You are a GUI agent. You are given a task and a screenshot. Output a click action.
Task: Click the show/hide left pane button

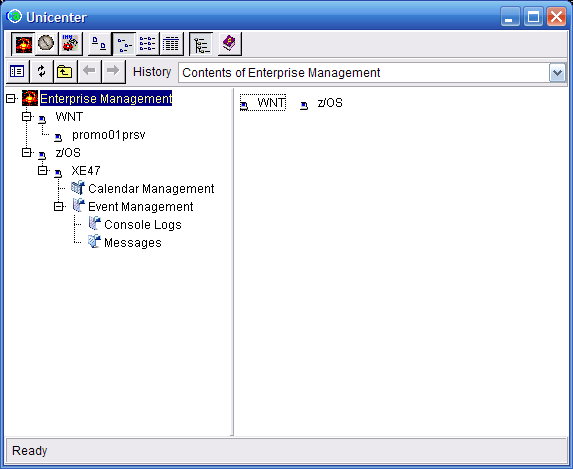click(17, 71)
